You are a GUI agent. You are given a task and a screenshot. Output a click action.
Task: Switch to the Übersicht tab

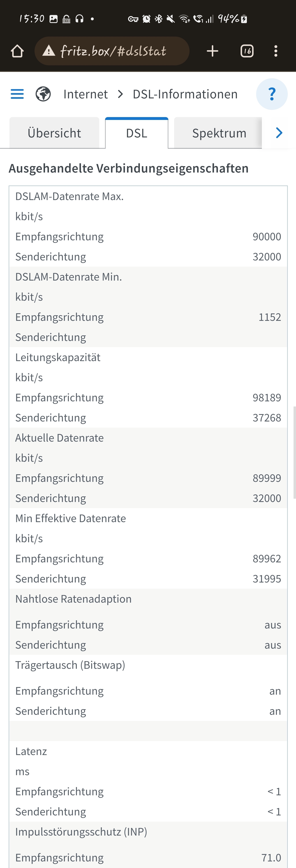pos(54,133)
